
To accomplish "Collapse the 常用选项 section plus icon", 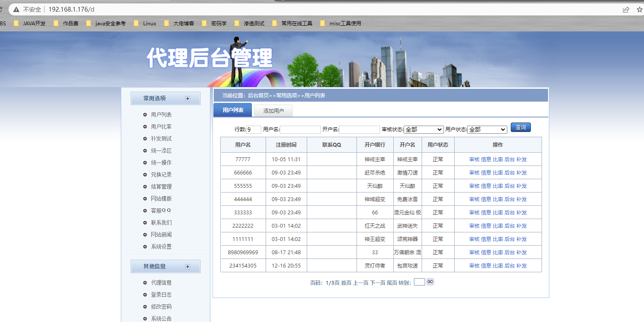I will pos(187,99).
